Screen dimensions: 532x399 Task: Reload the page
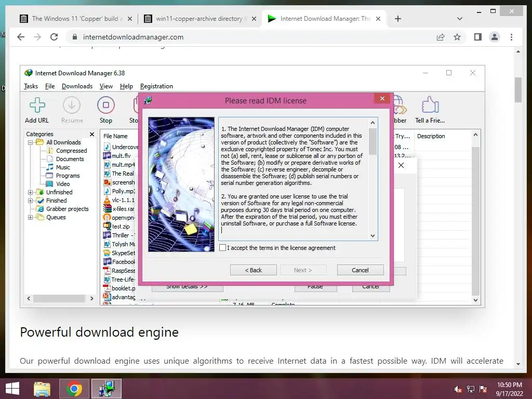click(x=54, y=37)
